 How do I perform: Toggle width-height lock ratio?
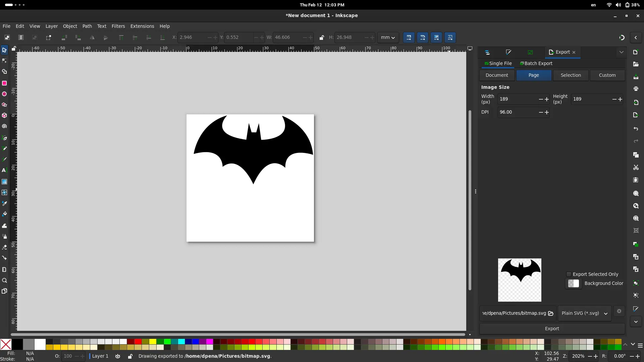click(x=322, y=38)
